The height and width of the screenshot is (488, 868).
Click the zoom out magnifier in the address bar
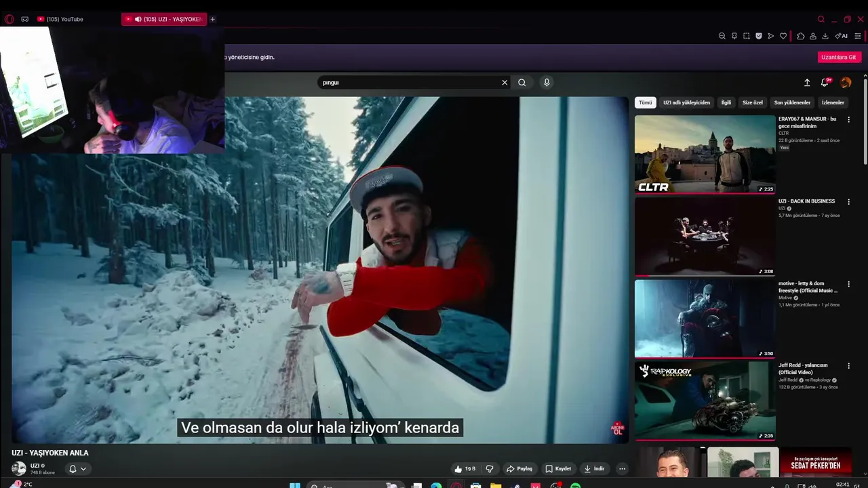(x=722, y=36)
